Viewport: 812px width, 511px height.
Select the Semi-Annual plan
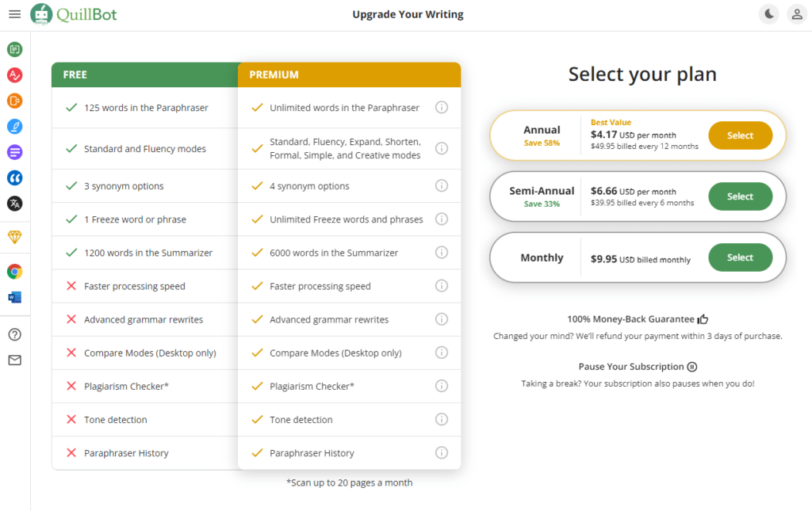[740, 196]
